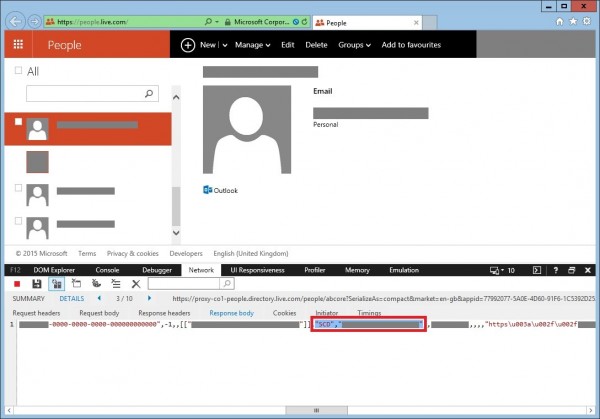Click the large contact profile picture
600x419 pixels.
pyautogui.click(x=247, y=129)
